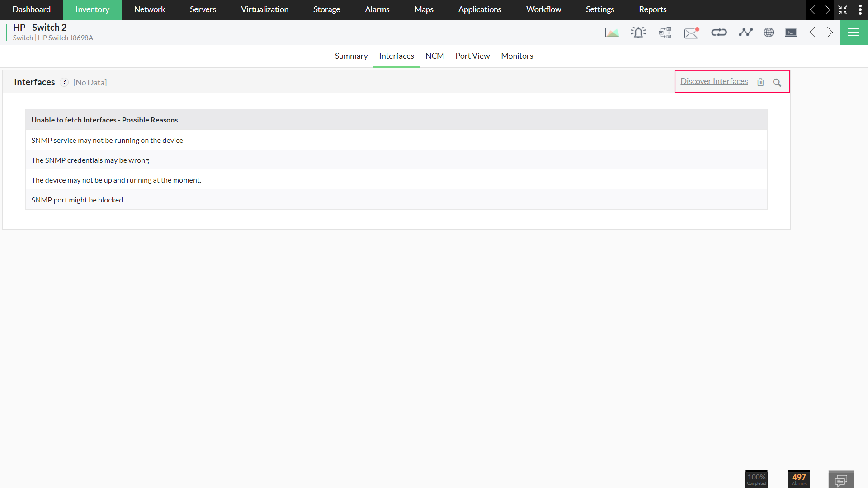Open the green hamburger menu
This screenshot has width=868, height=488.
(x=854, y=33)
